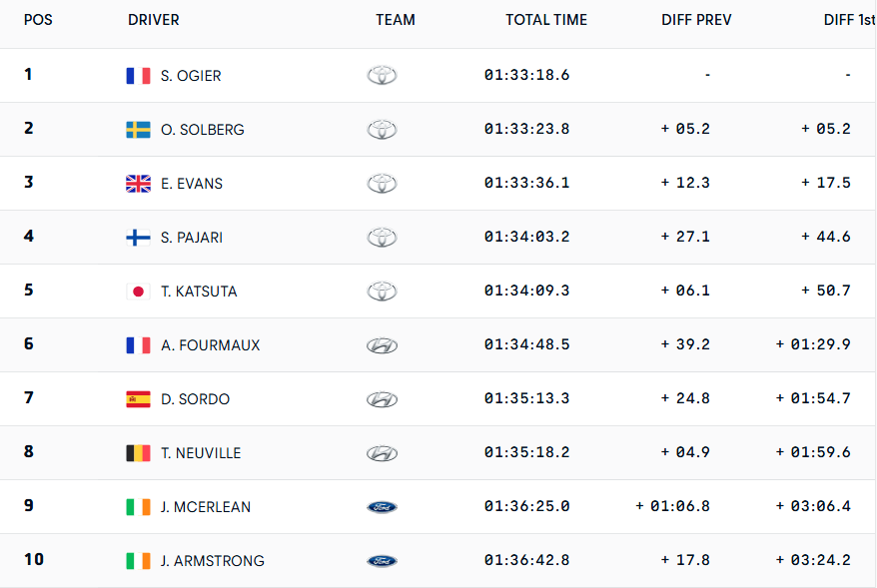Click the Belgian flag beside T. Neuville
This screenshot has width=877, height=588.
point(138,453)
